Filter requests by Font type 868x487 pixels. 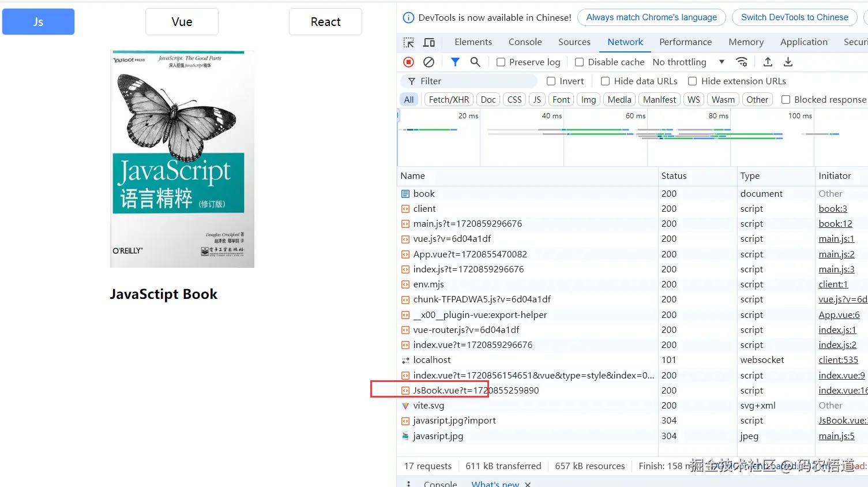pos(561,100)
